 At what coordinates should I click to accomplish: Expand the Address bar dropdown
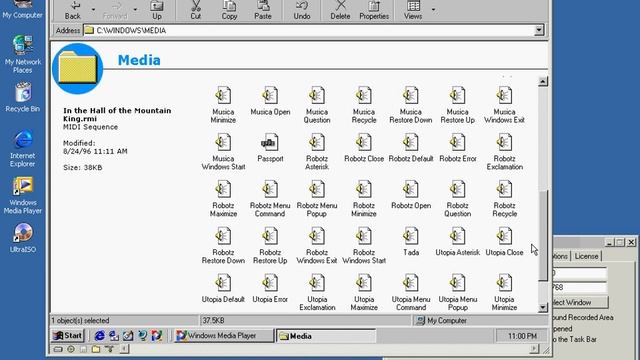(539, 30)
